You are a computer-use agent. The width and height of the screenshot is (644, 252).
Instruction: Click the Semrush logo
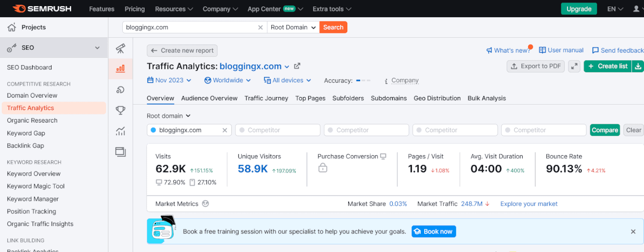(x=42, y=8)
